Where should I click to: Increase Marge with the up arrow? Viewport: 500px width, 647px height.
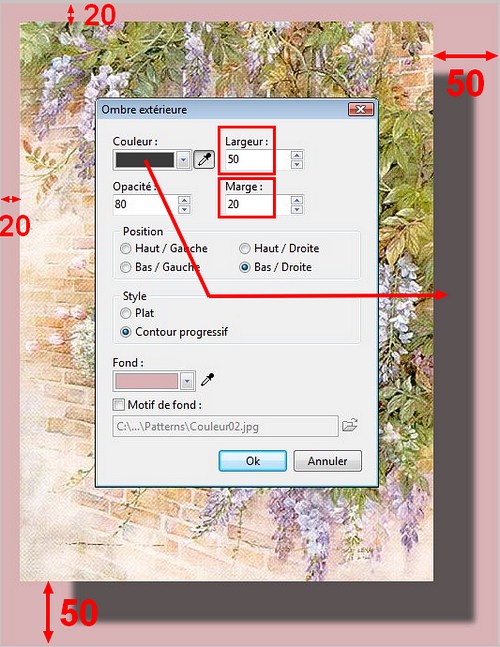point(297,200)
